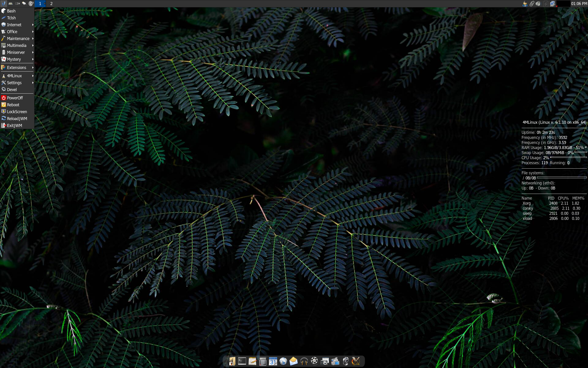Image resolution: width=588 pixels, height=368 pixels.
Task: Click the 'Networking (eth0):' label
Action: 538,183
